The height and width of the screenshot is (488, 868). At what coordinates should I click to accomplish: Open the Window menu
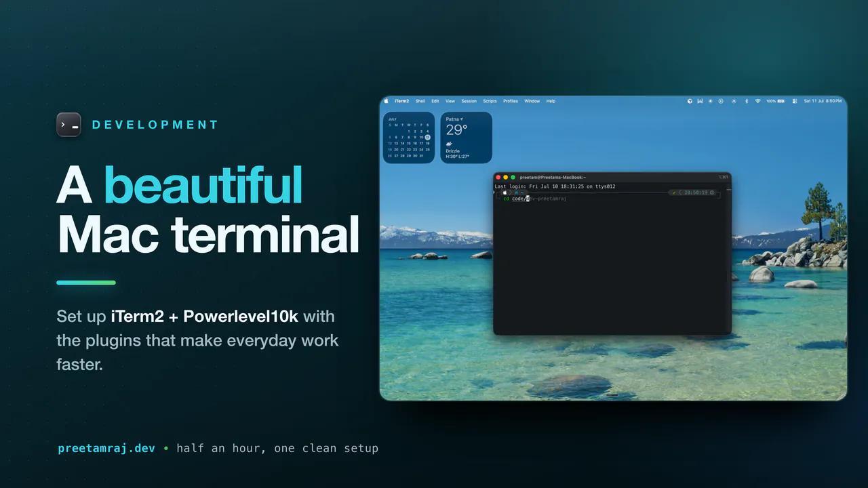coord(532,101)
